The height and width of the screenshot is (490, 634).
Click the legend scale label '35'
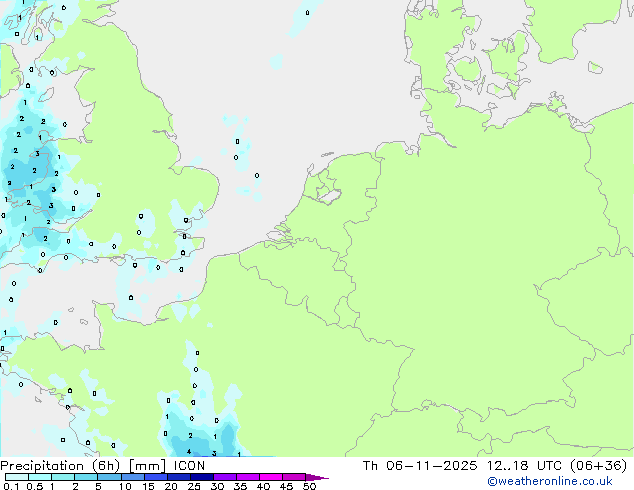(x=240, y=486)
